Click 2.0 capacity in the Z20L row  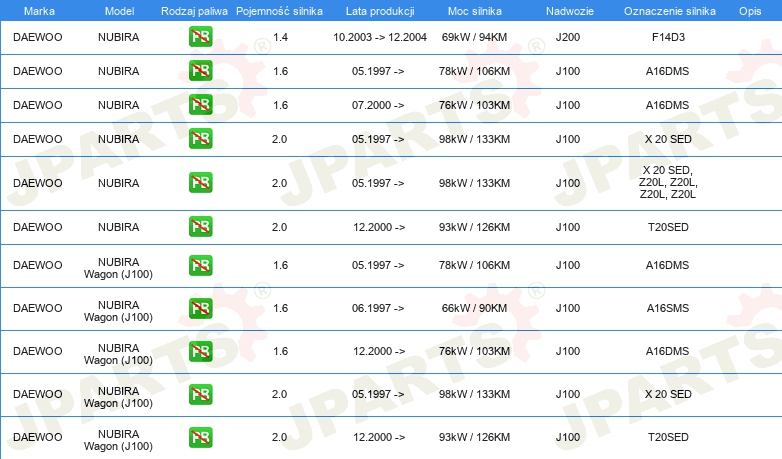(x=279, y=183)
